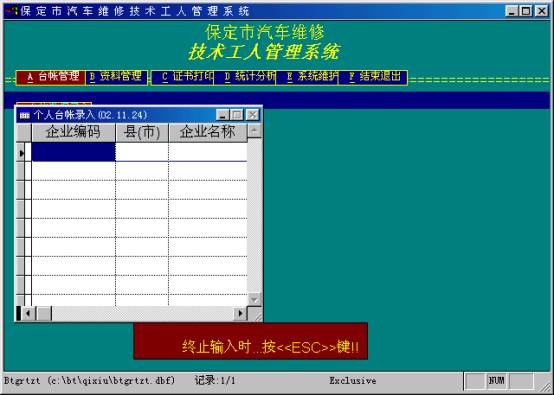This screenshot has width=554, height=395.
Task: Click the 个人台帐录入 window title icon
Action: click(24, 115)
